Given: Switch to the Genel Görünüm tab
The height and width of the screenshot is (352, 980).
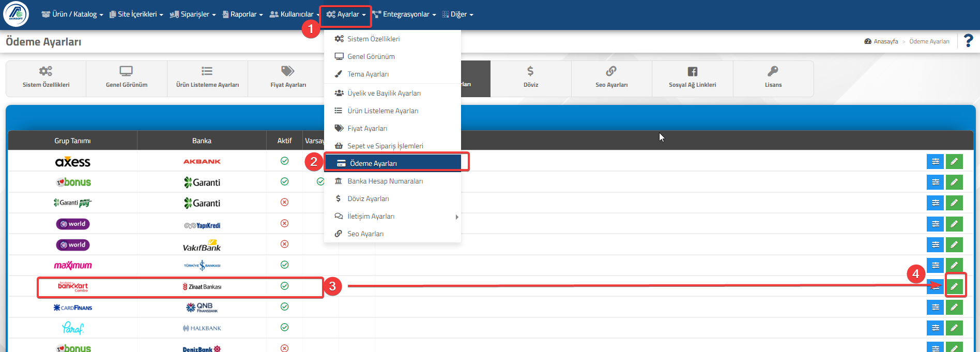Looking at the screenshot, I should pos(127,79).
